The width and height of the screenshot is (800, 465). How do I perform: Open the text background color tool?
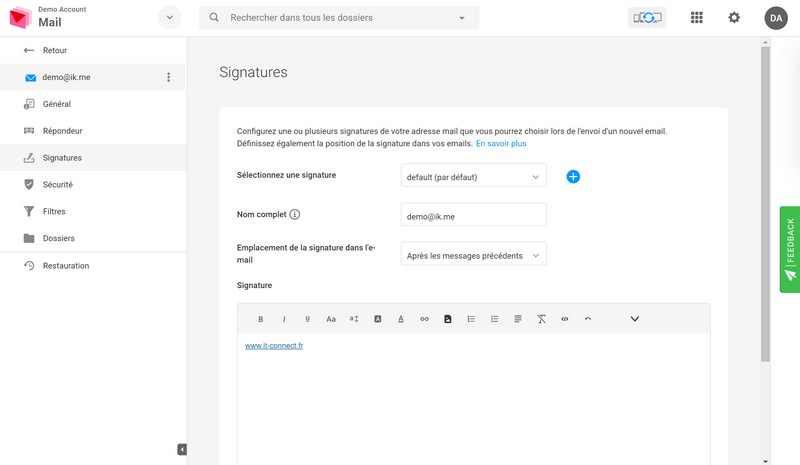(x=378, y=319)
